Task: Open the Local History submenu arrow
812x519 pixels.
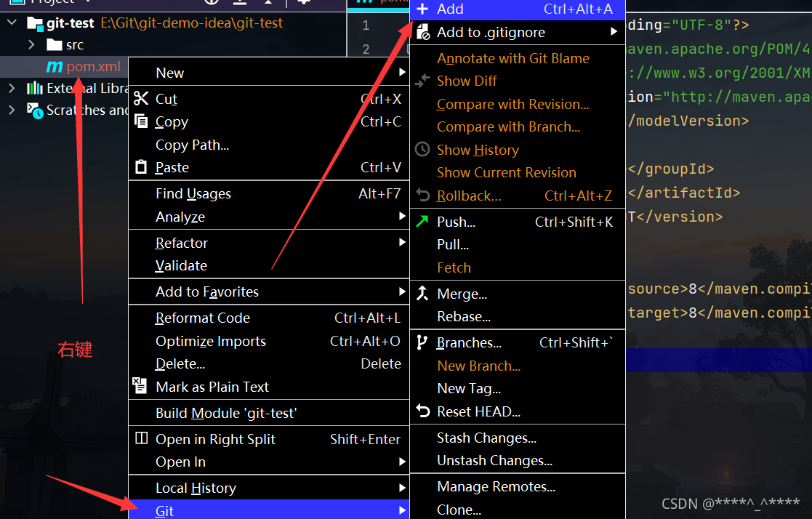Action: [402, 488]
